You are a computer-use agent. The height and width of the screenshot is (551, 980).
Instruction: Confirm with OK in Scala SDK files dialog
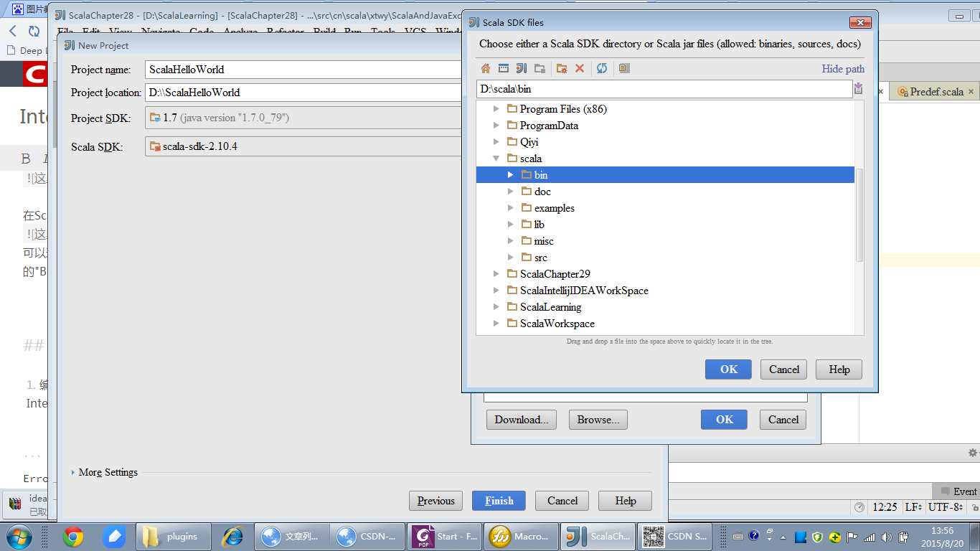click(728, 369)
